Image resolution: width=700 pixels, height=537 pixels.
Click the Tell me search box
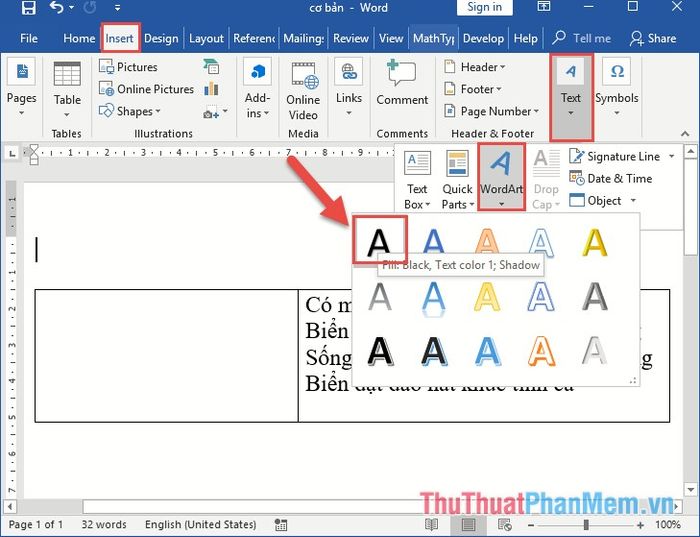click(x=582, y=38)
